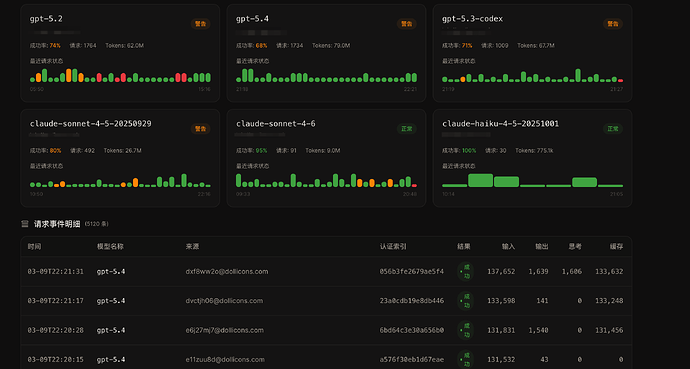Click source dvctjh06@dollicons.com

coord(224,301)
